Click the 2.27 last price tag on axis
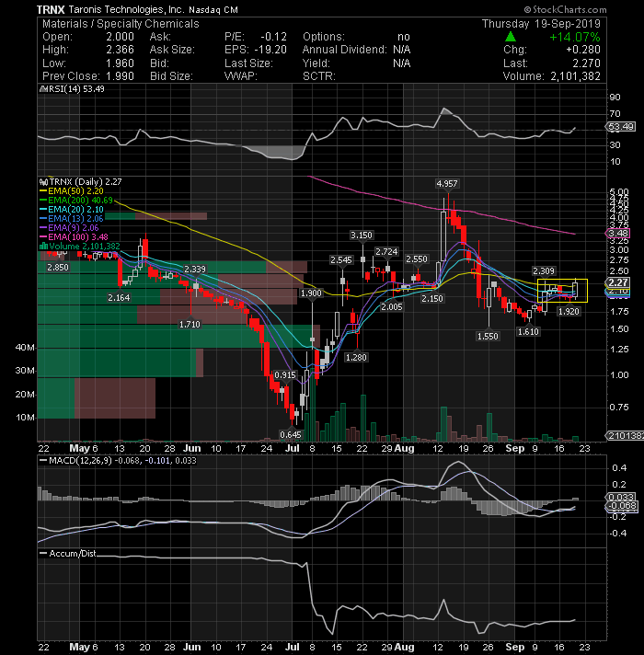This screenshot has width=644, height=655. pos(618,282)
